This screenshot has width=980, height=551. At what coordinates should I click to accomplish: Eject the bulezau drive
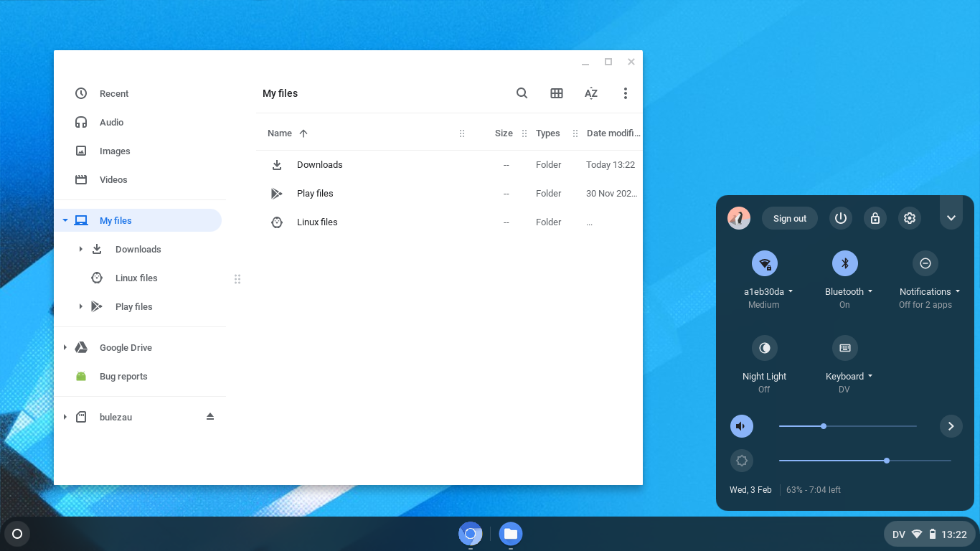tap(209, 416)
